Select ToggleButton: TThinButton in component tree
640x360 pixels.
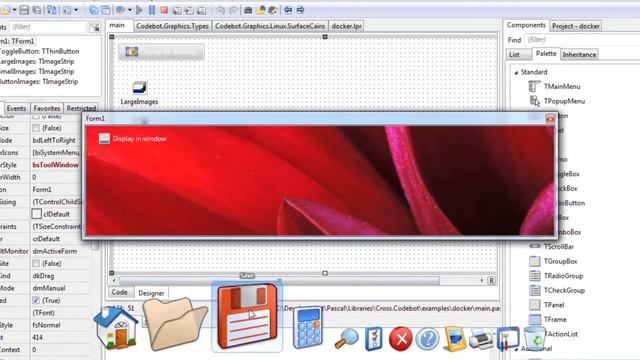coord(40,51)
